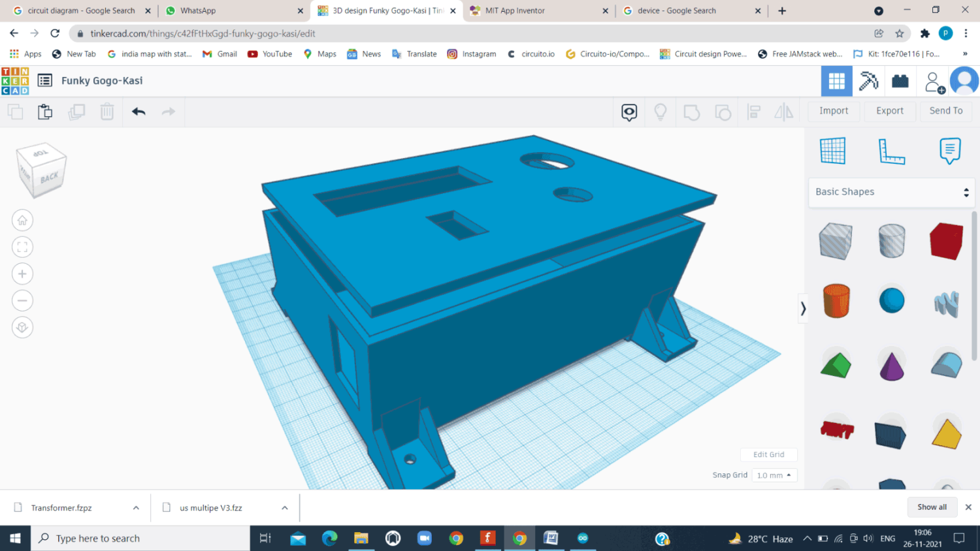980x551 pixels.
Task: Open the Minecraft pickaxe export view
Action: click(x=869, y=80)
